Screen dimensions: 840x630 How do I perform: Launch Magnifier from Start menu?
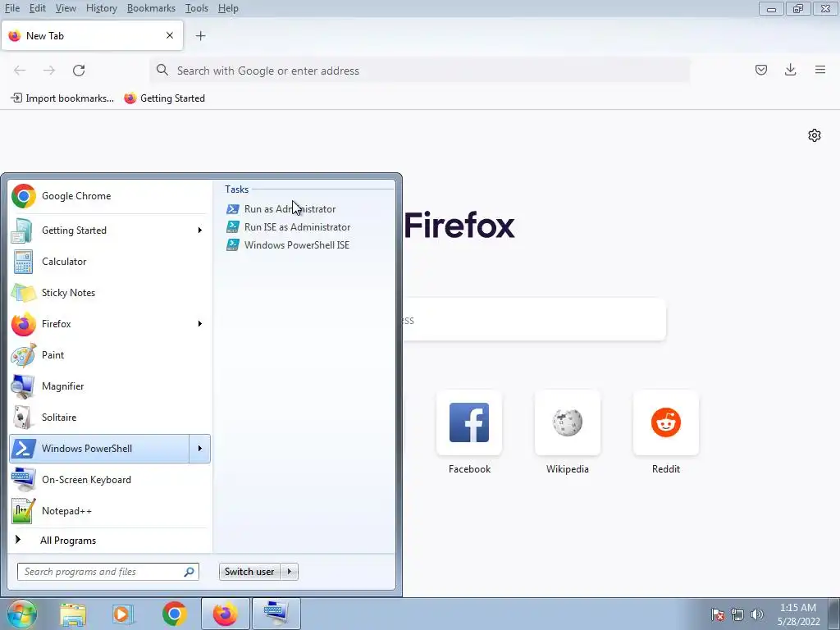109,386
